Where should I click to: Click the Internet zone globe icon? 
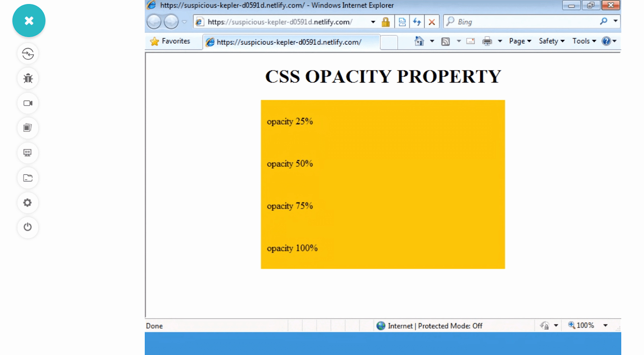pos(381,326)
